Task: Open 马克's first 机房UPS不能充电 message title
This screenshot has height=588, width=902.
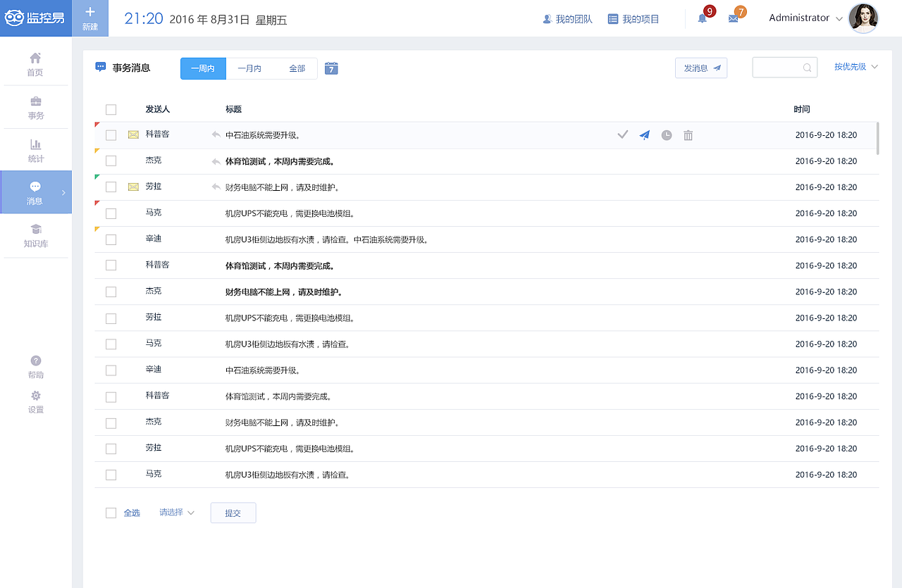Action: coord(290,213)
